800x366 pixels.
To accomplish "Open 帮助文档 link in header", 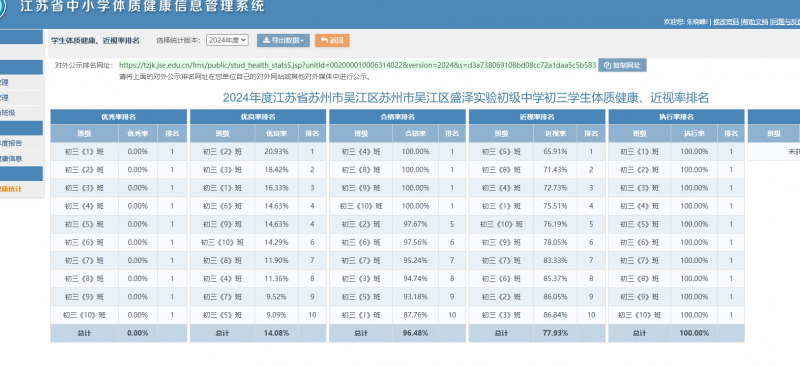I will click(755, 21).
